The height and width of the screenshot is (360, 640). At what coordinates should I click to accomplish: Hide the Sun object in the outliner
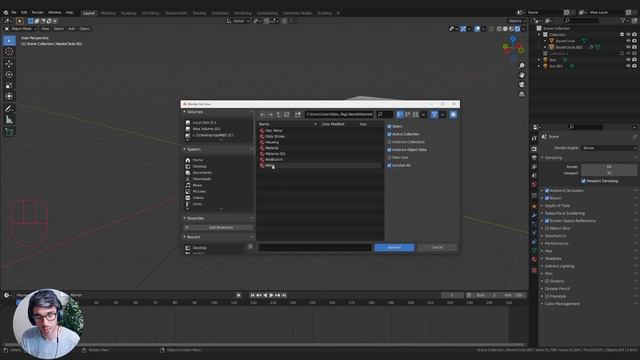629,60
